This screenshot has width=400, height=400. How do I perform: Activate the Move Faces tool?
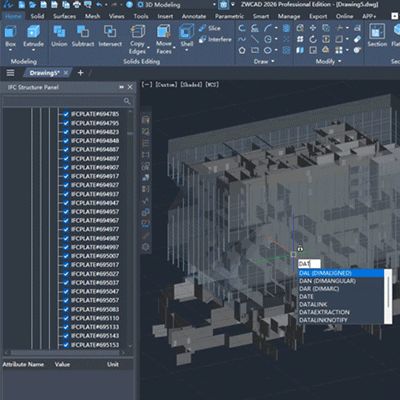click(164, 40)
